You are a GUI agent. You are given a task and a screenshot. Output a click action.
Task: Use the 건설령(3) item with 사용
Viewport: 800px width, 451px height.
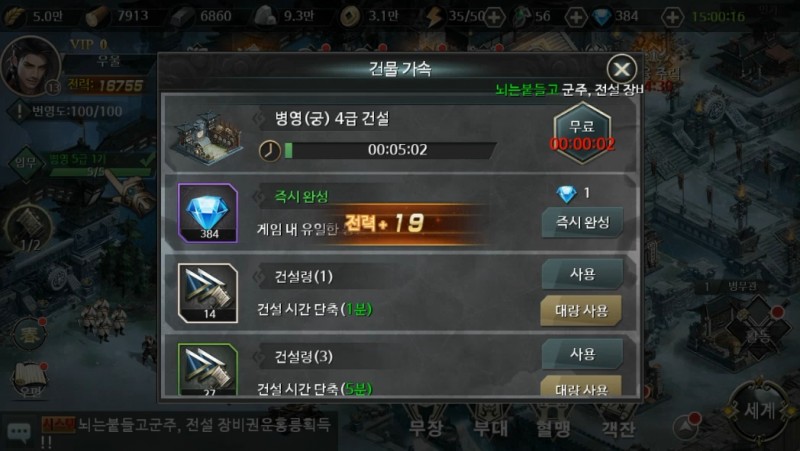(582, 354)
